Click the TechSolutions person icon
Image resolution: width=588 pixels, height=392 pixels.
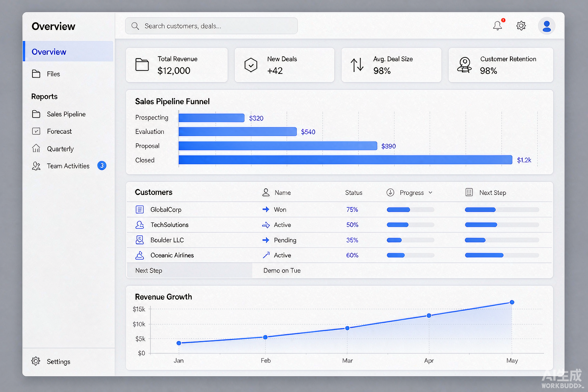pos(140,225)
